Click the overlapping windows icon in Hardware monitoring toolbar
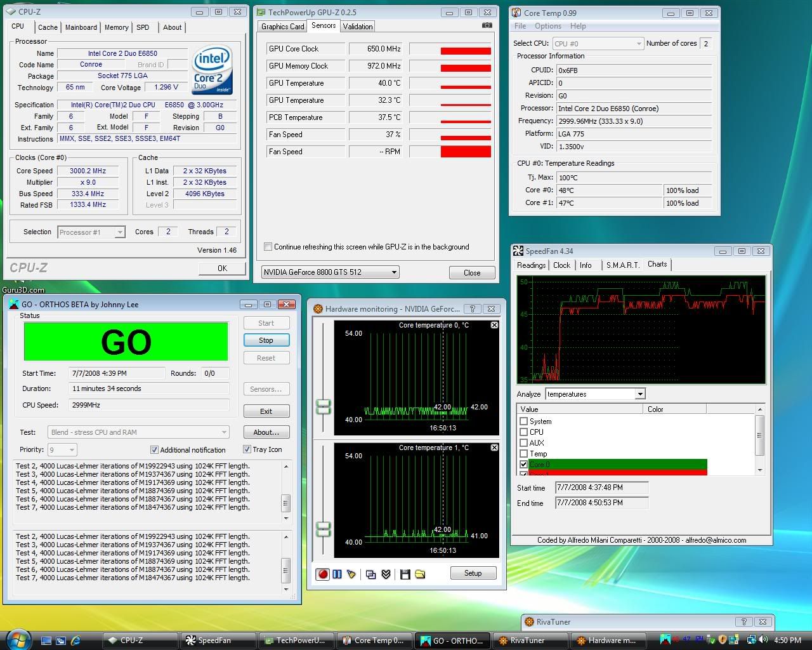Screen dimensions: 812x650 pos(371,574)
